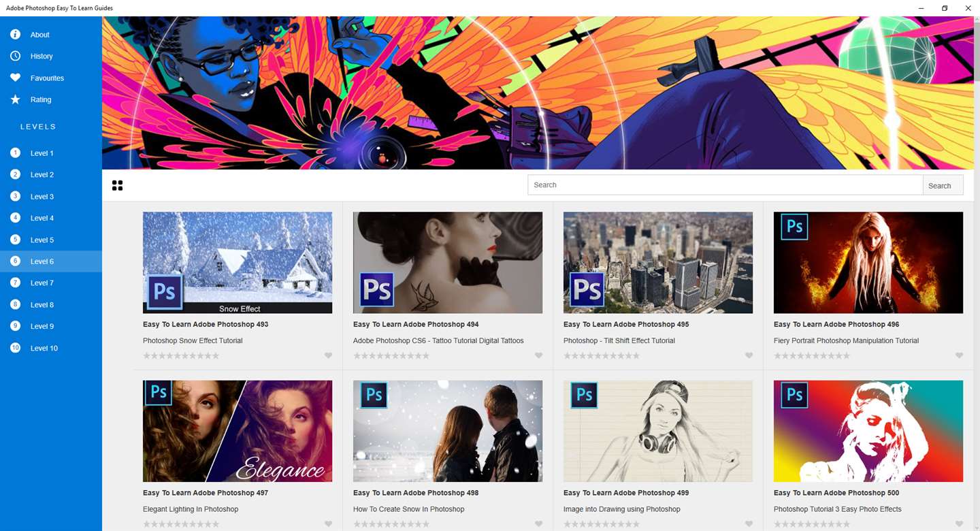Screen dimensions: 980x531
Task: Click into the Search text field
Action: pos(725,185)
